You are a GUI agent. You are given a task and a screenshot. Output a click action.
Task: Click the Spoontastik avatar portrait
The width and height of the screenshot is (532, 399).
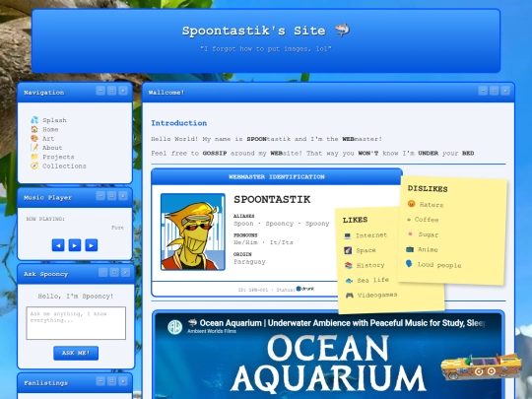(x=193, y=232)
